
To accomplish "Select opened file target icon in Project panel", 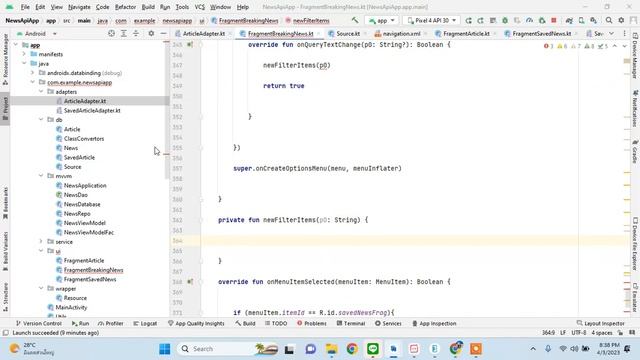I will [x=111, y=33].
